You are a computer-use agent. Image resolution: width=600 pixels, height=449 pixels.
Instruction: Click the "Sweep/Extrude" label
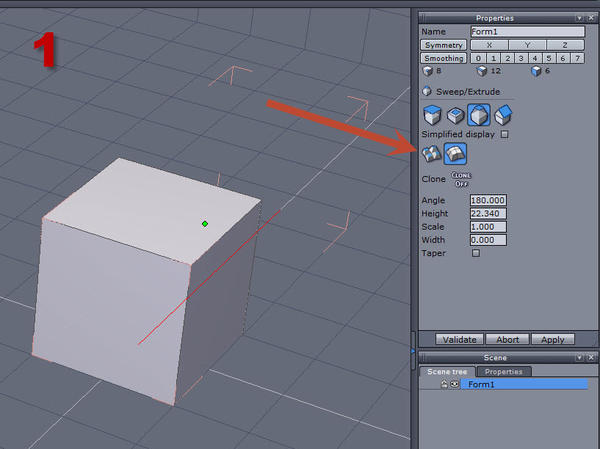(468, 92)
